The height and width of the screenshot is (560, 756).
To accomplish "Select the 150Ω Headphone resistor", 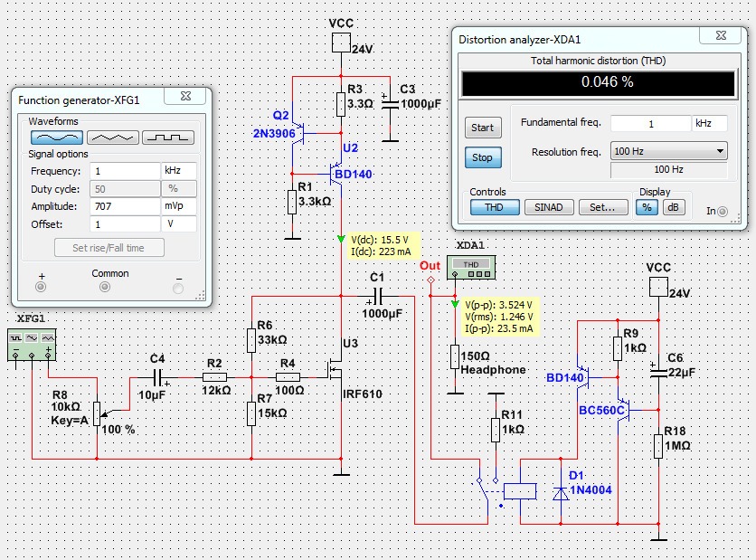I will tap(455, 357).
